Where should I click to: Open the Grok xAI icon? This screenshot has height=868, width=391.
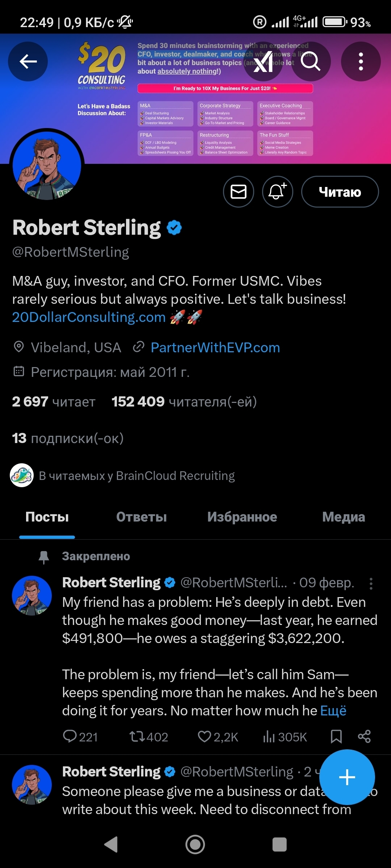pyautogui.click(x=264, y=61)
